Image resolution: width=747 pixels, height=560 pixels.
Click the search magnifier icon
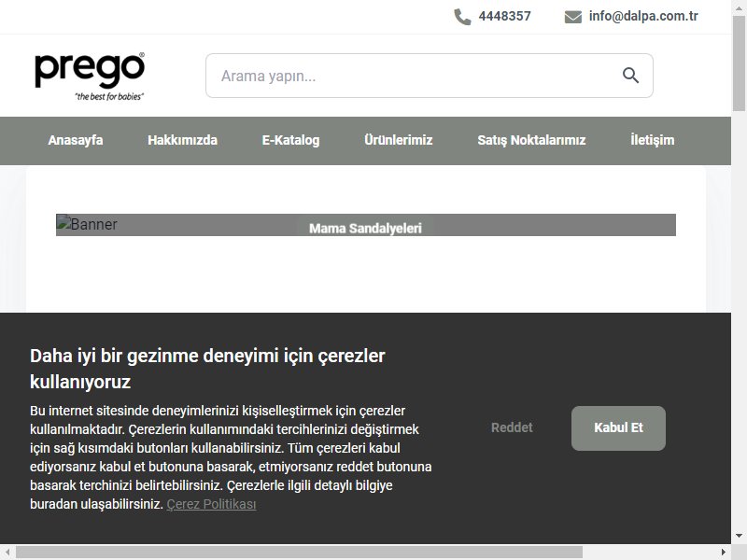click(630, 76)
